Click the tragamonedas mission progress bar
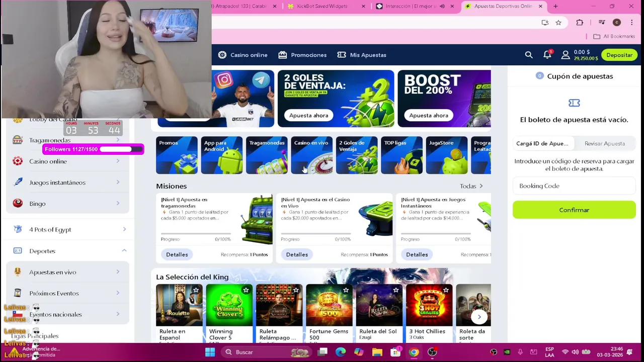This screenshot has width=644, height=362. 196,234
